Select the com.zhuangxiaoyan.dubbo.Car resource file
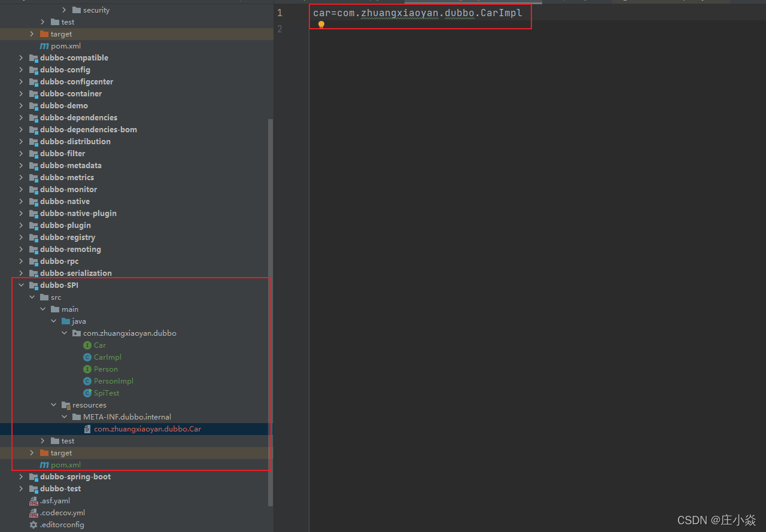This screenshot has height=532, width=766. [147, 429]
